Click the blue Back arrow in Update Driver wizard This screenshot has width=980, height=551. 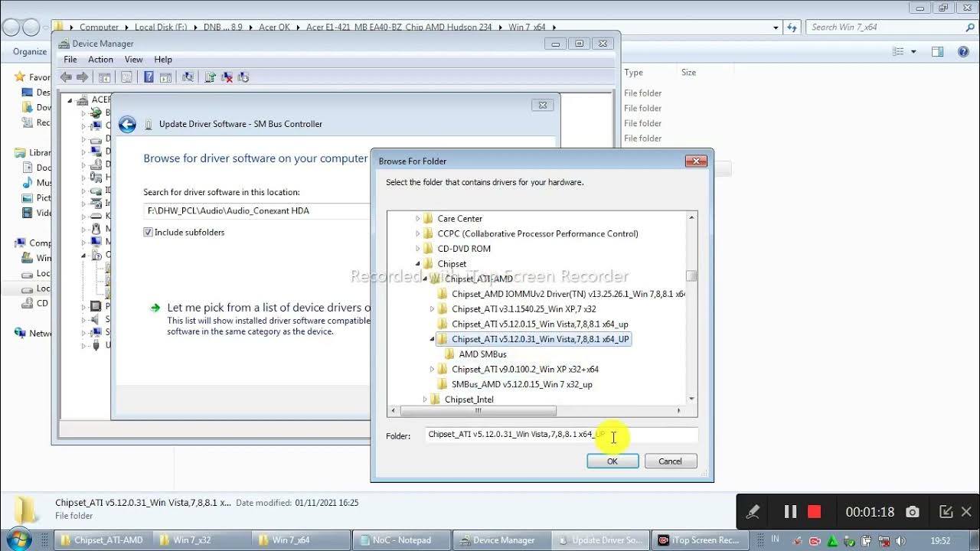pos(127,124)
